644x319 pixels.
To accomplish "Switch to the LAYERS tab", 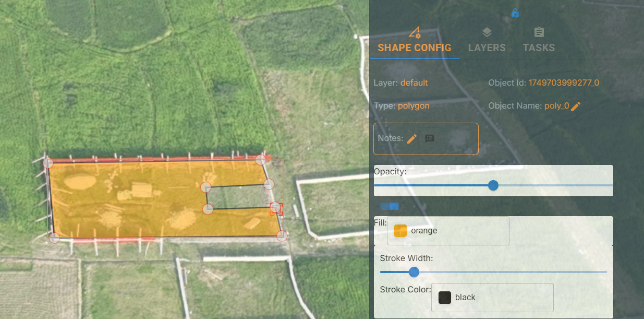I will click(487, 48).
